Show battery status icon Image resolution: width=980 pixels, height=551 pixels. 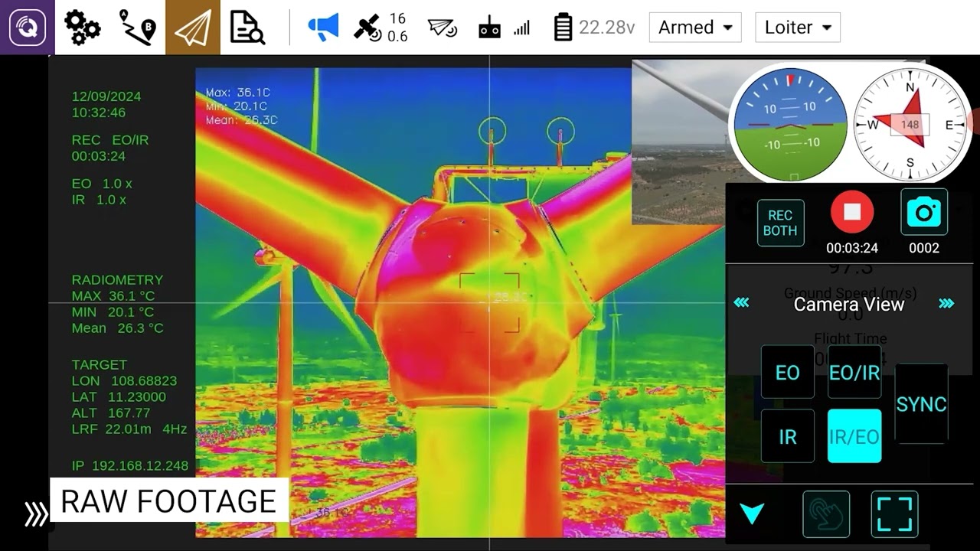point(563,28)
